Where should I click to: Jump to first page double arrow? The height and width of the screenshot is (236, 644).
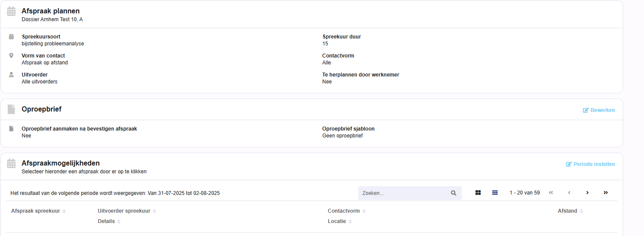[x=551, y=193]
